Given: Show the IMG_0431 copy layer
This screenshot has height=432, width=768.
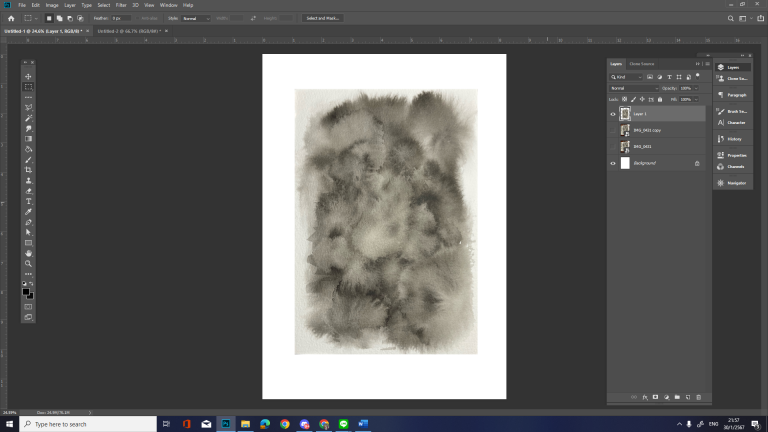Looking at the screenshot, I should point(613,130).
